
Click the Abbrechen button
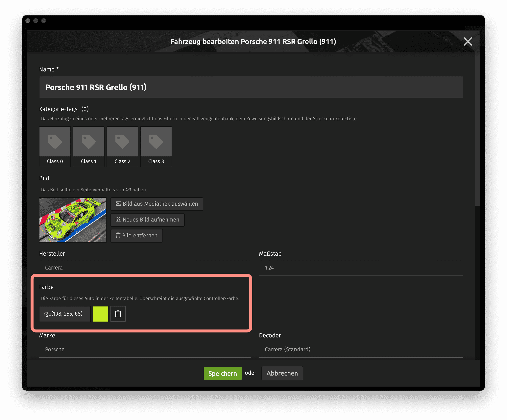pyautogui.click(x=282, y=373)
